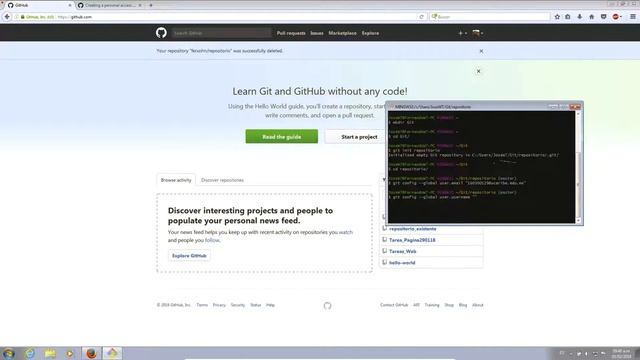
Task: Open Training footer link
Action: click(432, 305)
